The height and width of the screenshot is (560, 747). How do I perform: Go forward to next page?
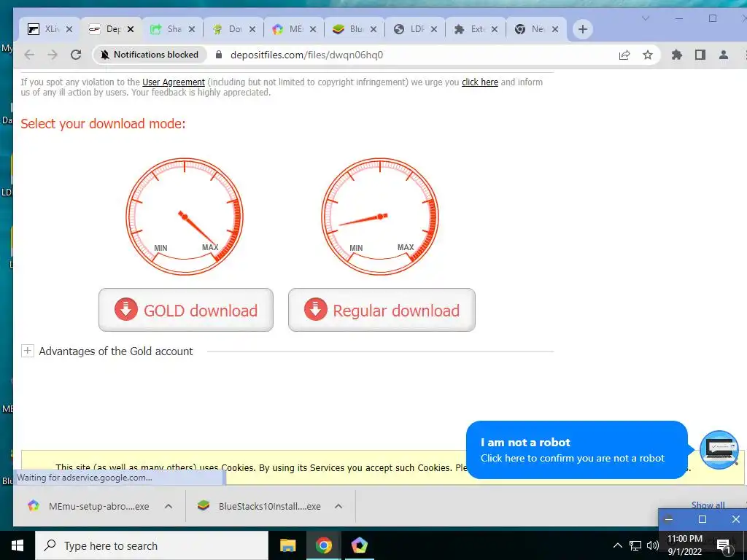[53, 55]
